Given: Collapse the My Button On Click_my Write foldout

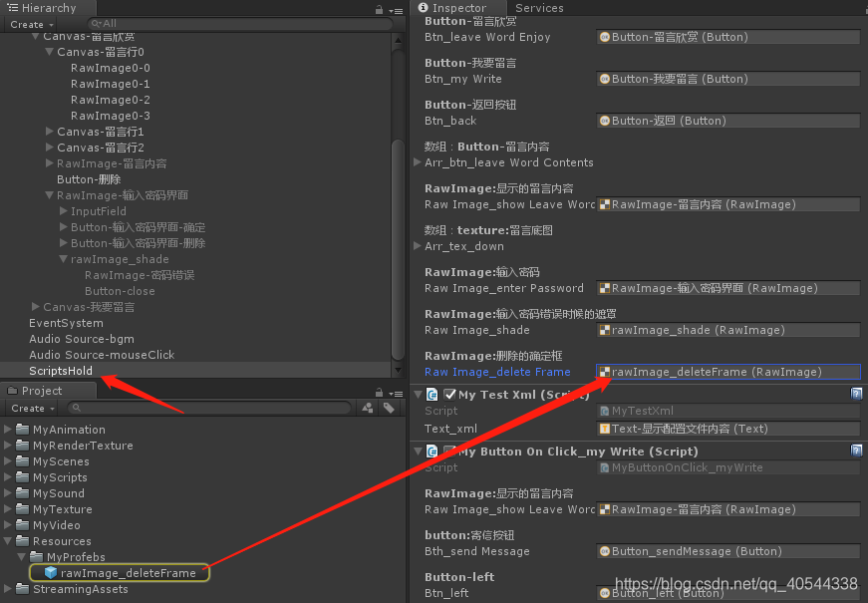Looking at the screenshot, I should 419,452.
